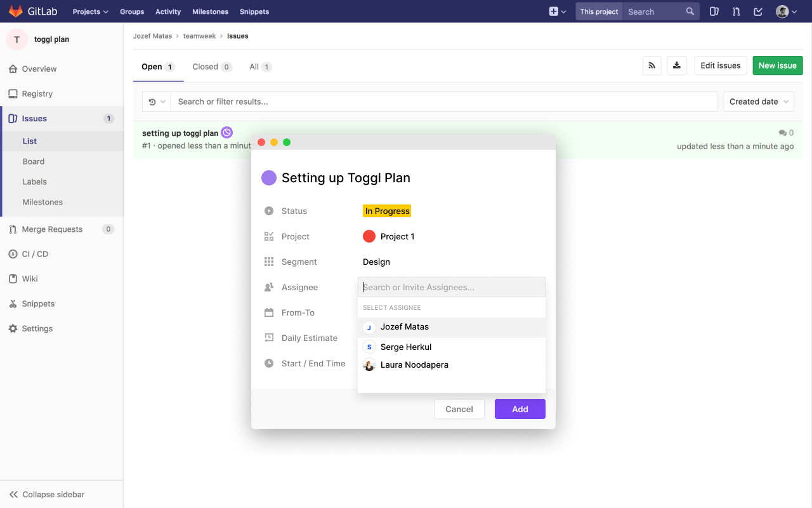The height and width of the screenshot is (508, 812).
Task: Select Serge Herkul as assignee
Action: (406, 347)
